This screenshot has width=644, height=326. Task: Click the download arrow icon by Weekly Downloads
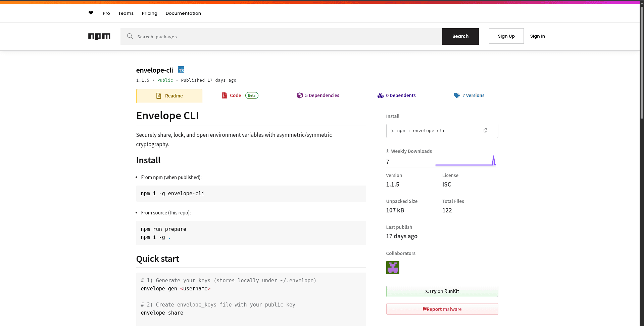click(387, 151)
